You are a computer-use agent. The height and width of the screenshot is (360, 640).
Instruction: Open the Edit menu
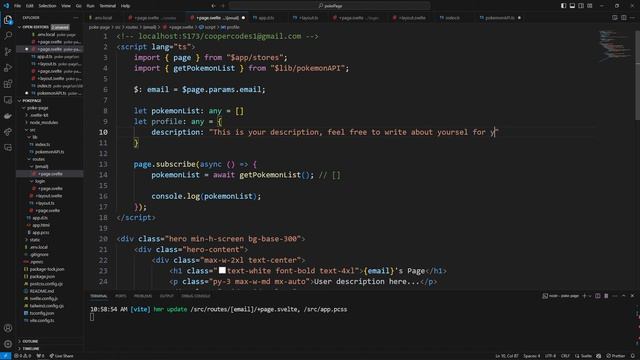(x=30, y=6)
